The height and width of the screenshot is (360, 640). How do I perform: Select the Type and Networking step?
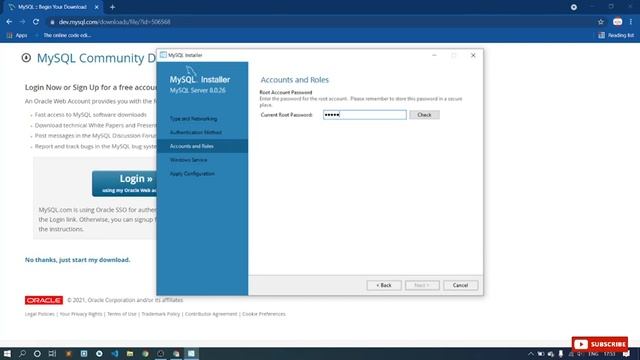pos(193,118)
